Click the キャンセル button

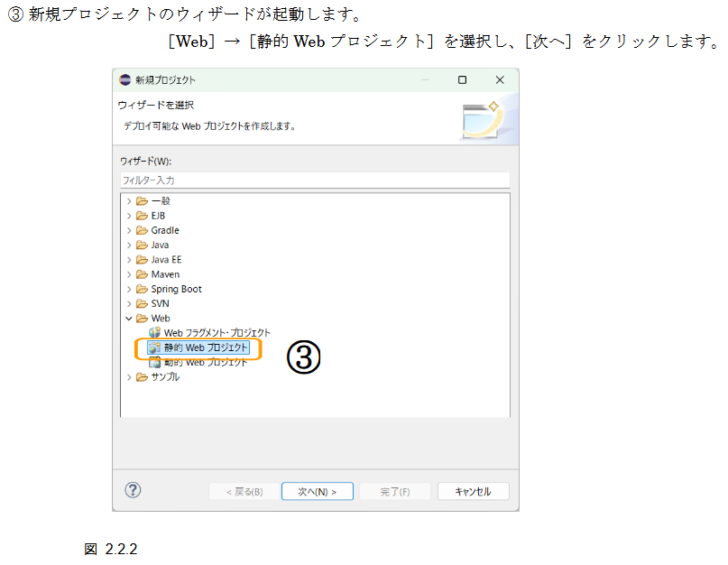(473, 492)
